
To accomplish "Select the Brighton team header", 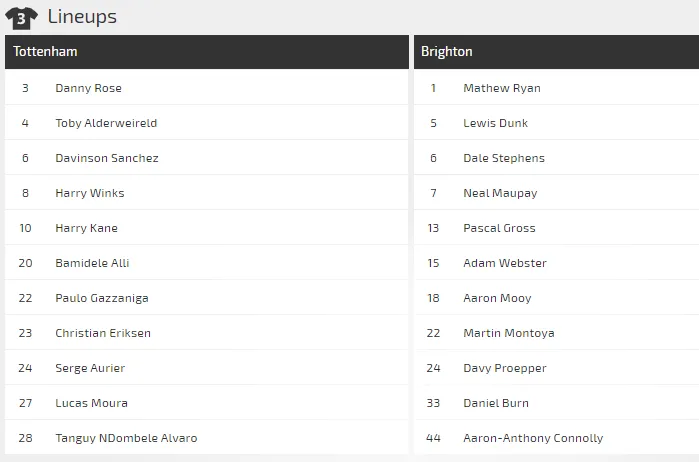I will (447, 52).
